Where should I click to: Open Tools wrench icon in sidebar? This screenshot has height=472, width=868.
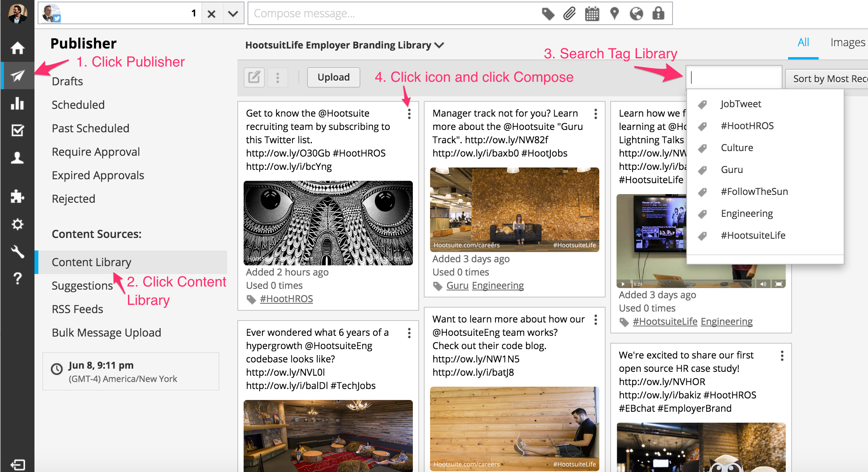17,251
